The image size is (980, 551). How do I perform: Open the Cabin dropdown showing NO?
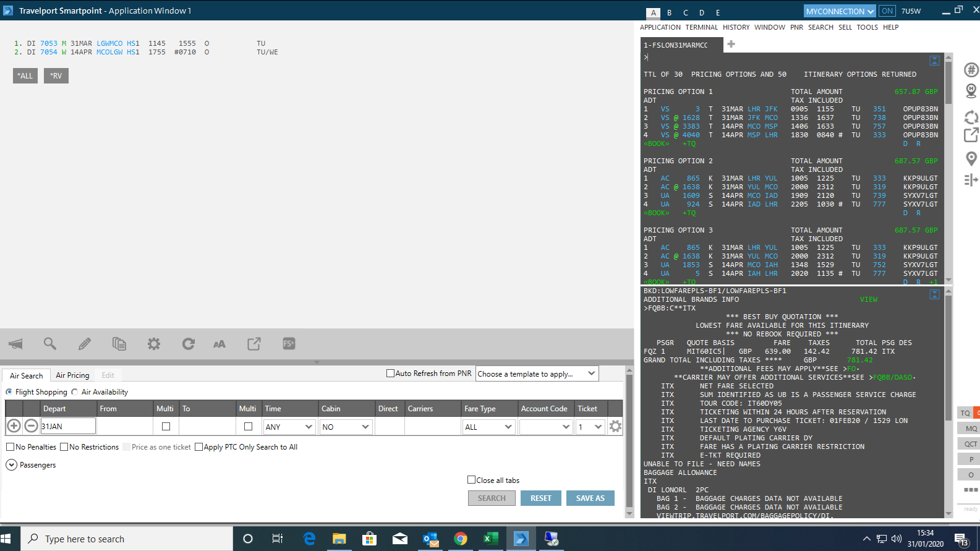[x=345, y=427]
